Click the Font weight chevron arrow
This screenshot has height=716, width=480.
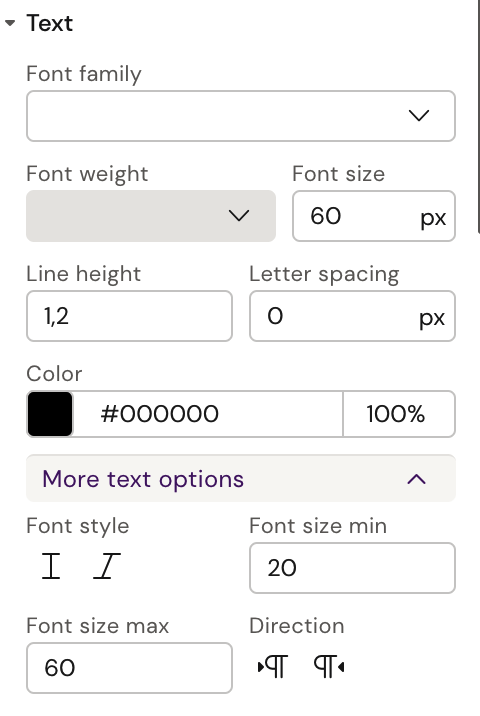click(x=239, y=216)
